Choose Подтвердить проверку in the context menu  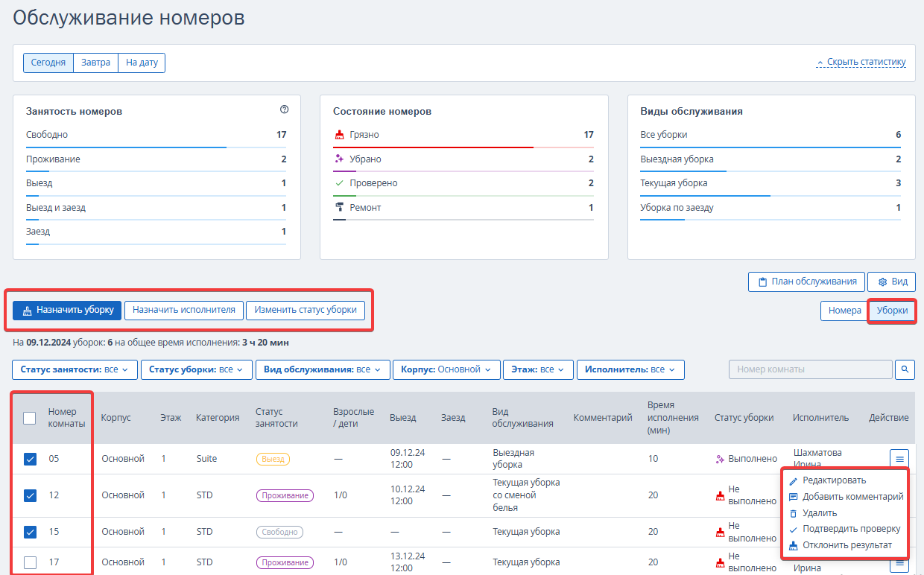tap(851, 529)
